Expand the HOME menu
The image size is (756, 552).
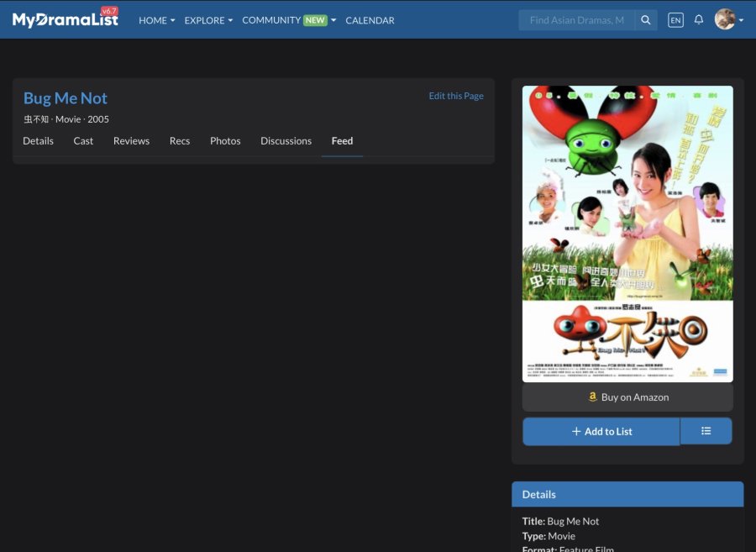point(157,20)
